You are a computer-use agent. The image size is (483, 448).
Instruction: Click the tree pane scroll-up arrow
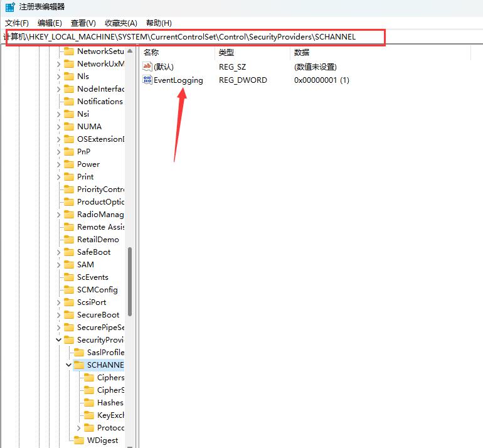(130, 51)
